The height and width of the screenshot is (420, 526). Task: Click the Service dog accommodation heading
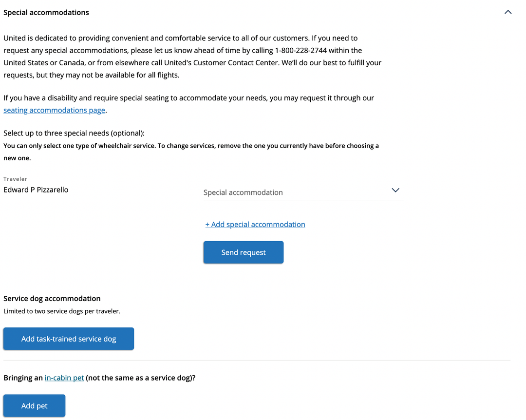click(52, 299)
